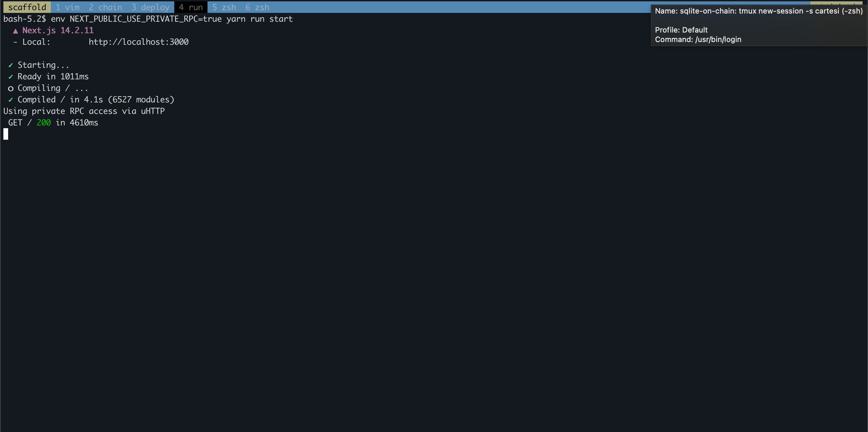Click the Next.js triangle logo
The height and width of the screenshot is (432, 868).
click(x=15, y=31)
